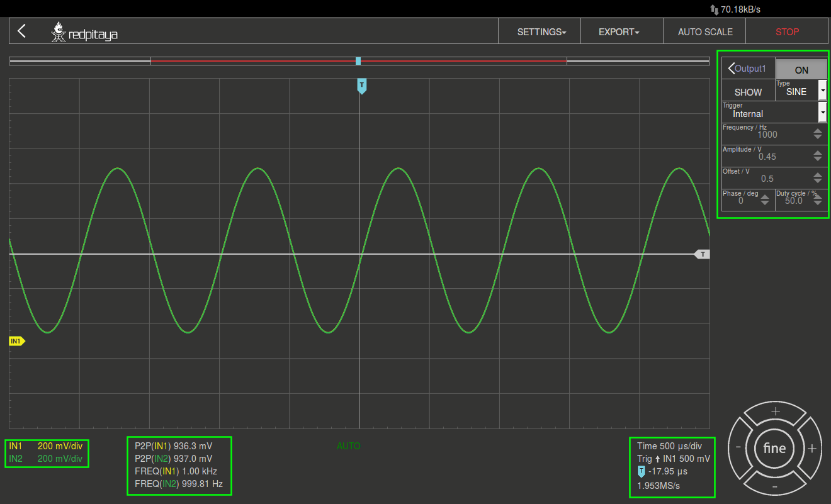The height and width of the screenshot is (504, 831).
Task: Adjust the Duty cycle stepper arrows
Action: [818, 200]
